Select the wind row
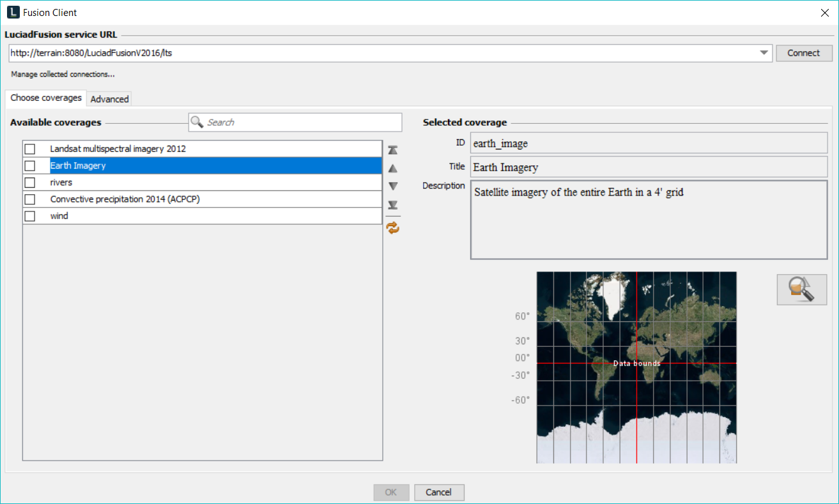 202,216
